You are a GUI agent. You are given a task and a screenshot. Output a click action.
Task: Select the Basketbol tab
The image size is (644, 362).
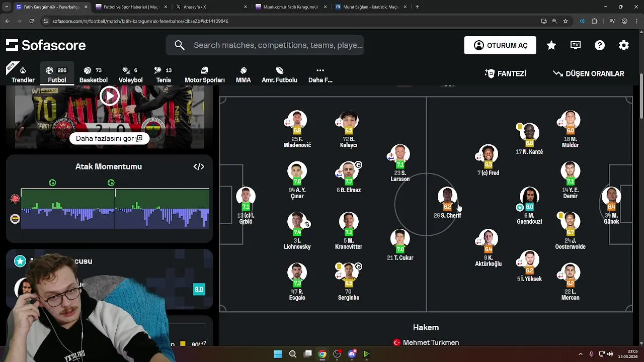pos(94,74)
